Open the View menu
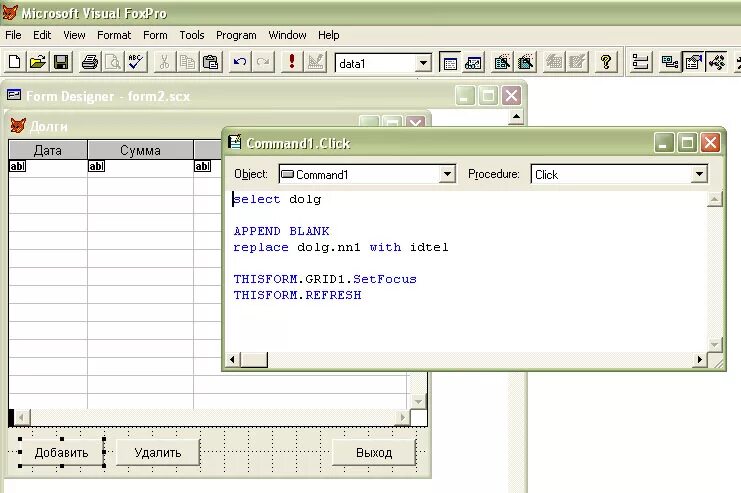Viewport: 741px width, 493px height. [74, 35]
